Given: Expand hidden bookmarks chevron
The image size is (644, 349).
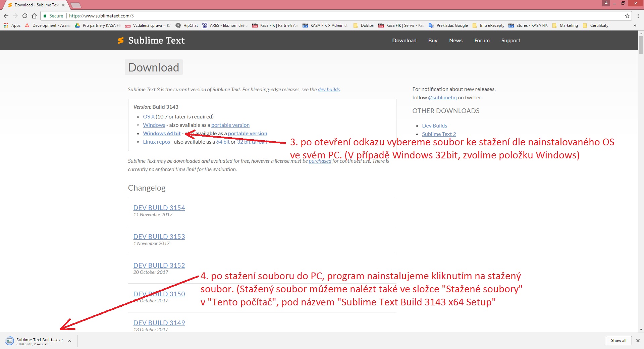Looking at the screenshot, I should [x=635, y=26].
